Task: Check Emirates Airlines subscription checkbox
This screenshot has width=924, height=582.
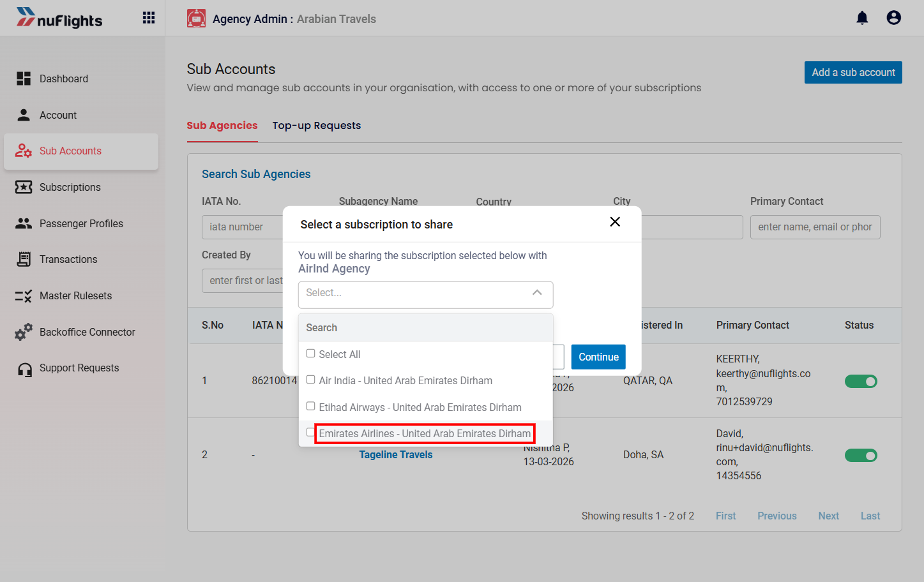Action: [x=311, y=433]
